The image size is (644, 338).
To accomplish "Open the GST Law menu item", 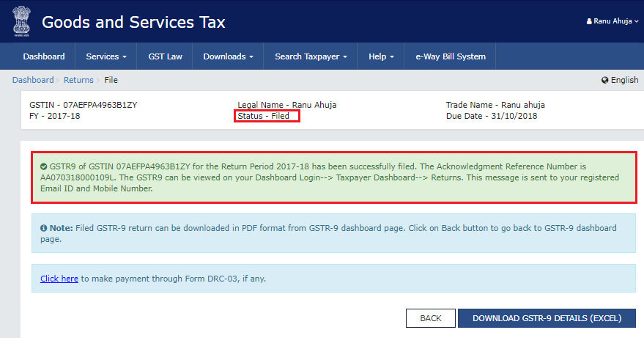I will (165, 56).
